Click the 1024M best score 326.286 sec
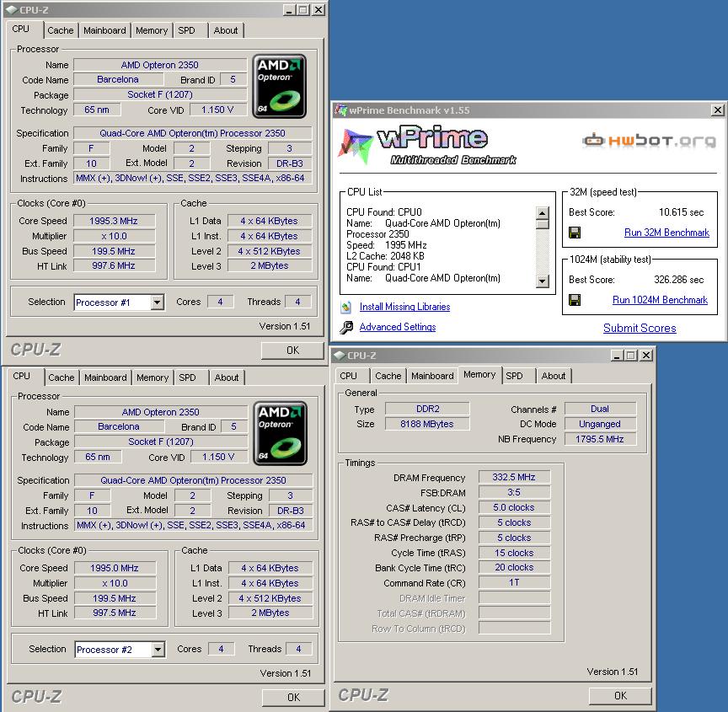 679,280
